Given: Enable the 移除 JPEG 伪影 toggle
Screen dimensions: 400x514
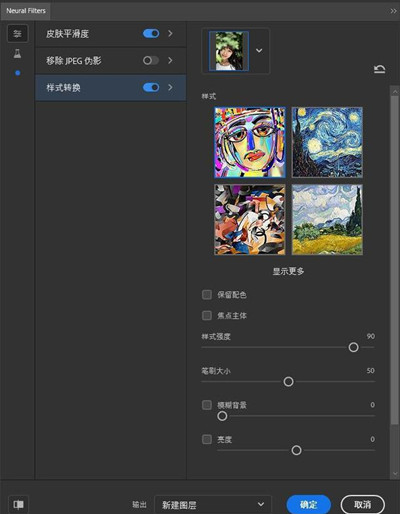Looking at the screenshot, I should pyautogui.click(x=151, y=60).
